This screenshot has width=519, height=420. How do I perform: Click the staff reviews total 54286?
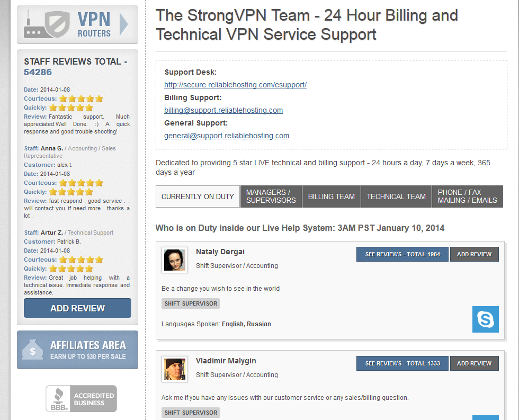(38, 72)
